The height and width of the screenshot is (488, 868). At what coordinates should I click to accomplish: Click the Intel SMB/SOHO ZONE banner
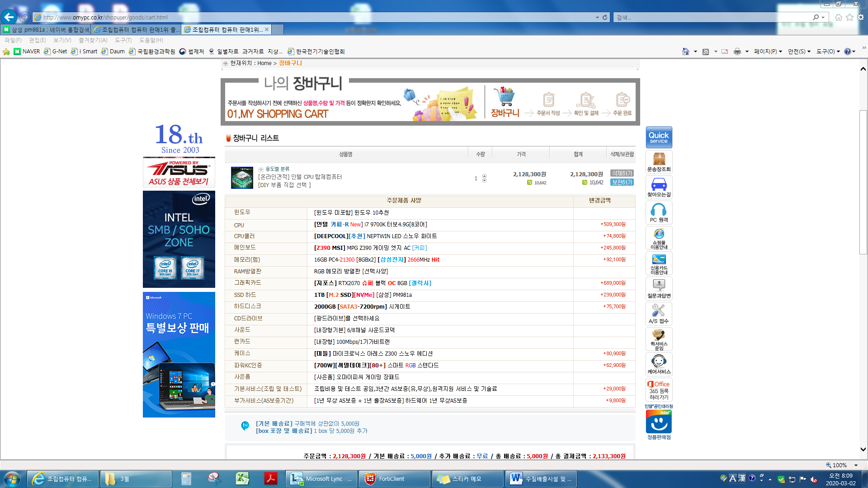pos(179,239)
